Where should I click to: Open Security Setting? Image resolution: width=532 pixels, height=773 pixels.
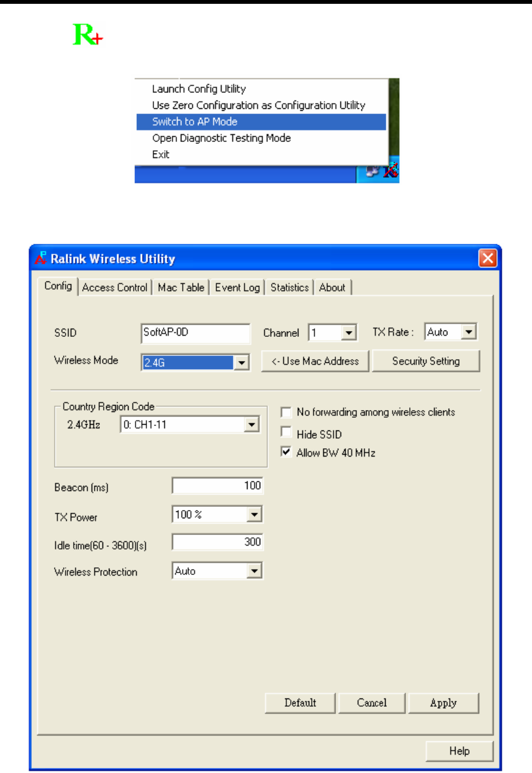[426, 361]
